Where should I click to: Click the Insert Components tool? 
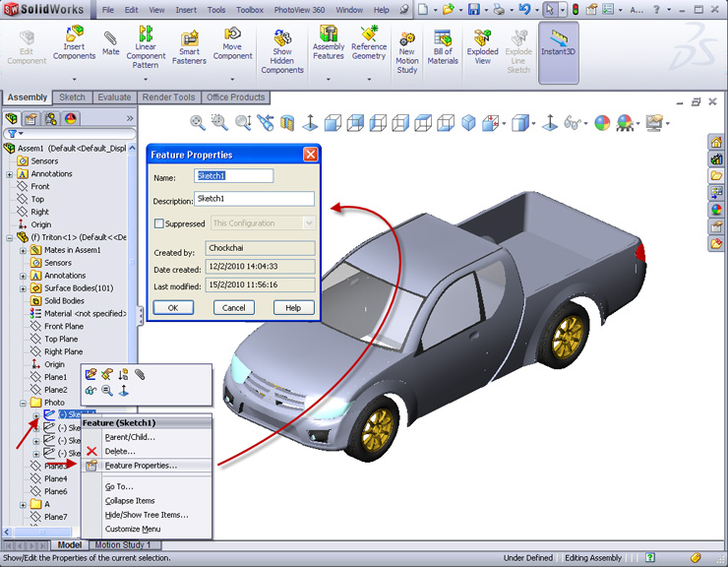point(75,43)
